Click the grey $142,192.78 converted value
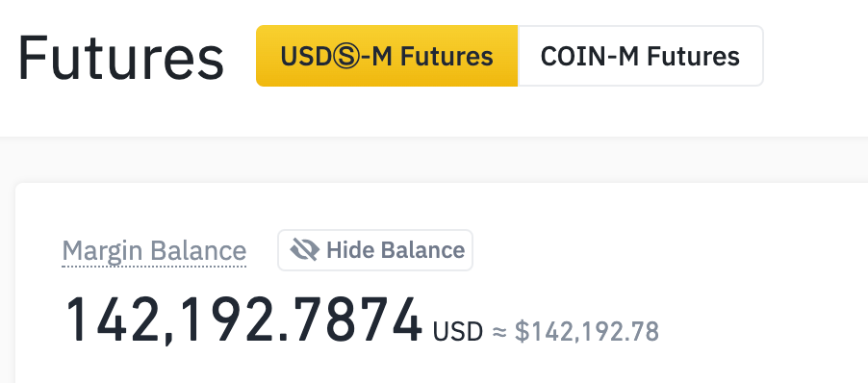Viewport: 868px width, 383px height. coord(587,332)
